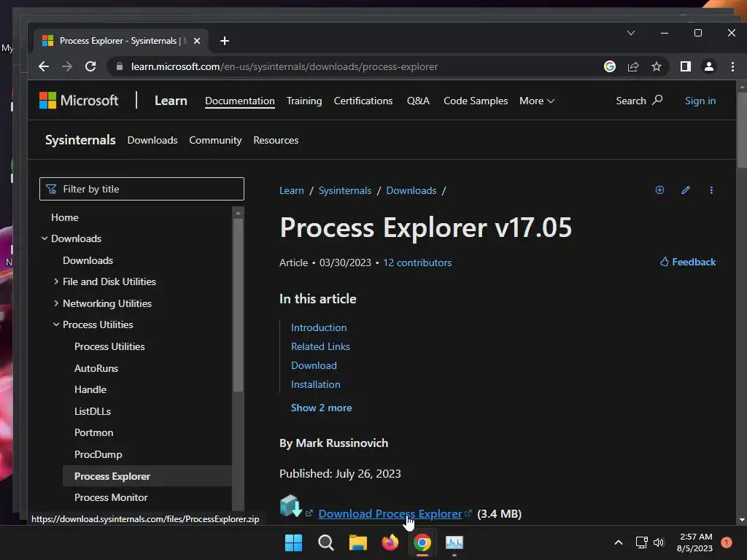Open the taskbar clock showing 2:57 AM
The width and height of the screenshot is (747, 560).
click(694, 542)
